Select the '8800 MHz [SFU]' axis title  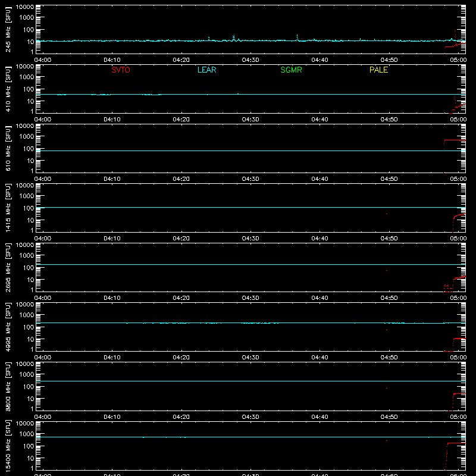[x=8, y=387]
